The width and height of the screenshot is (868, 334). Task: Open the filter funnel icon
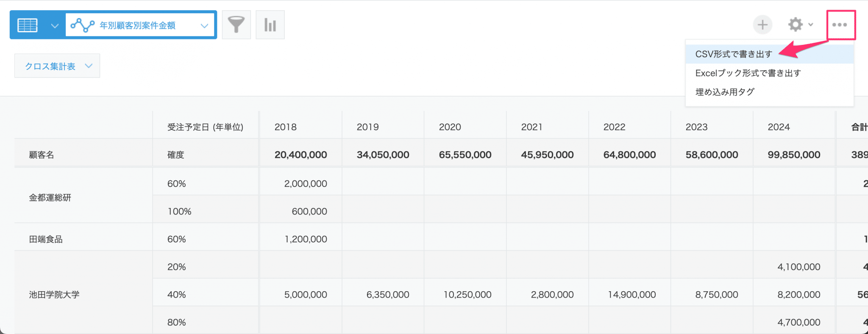236,25
